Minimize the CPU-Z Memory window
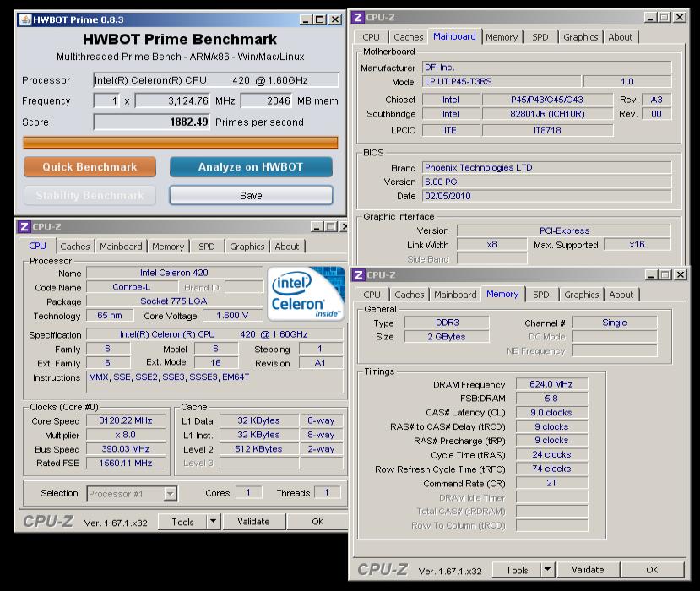 651,275
